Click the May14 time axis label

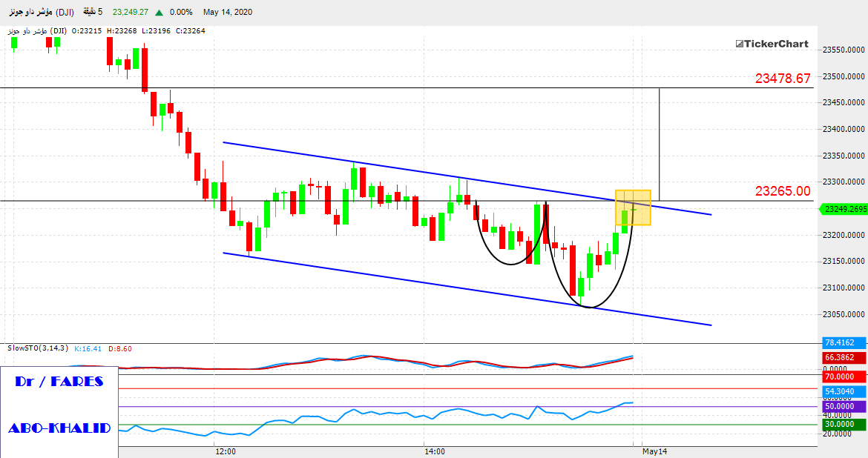coord(655,451)
